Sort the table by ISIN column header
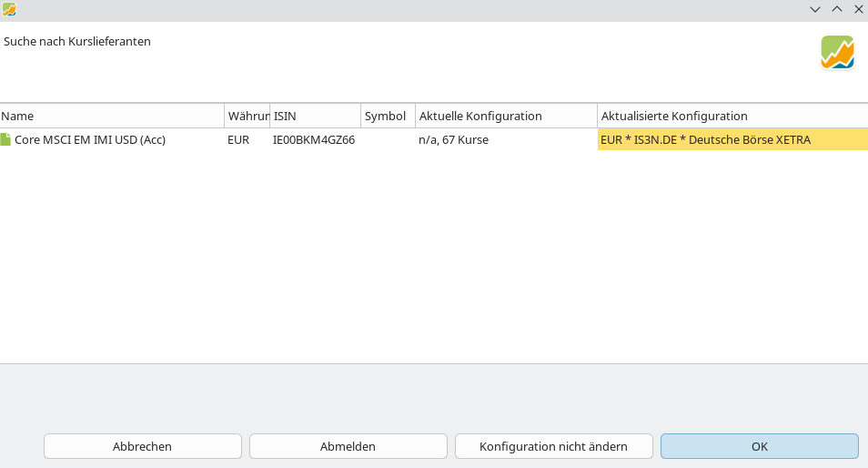 (315, 116)
